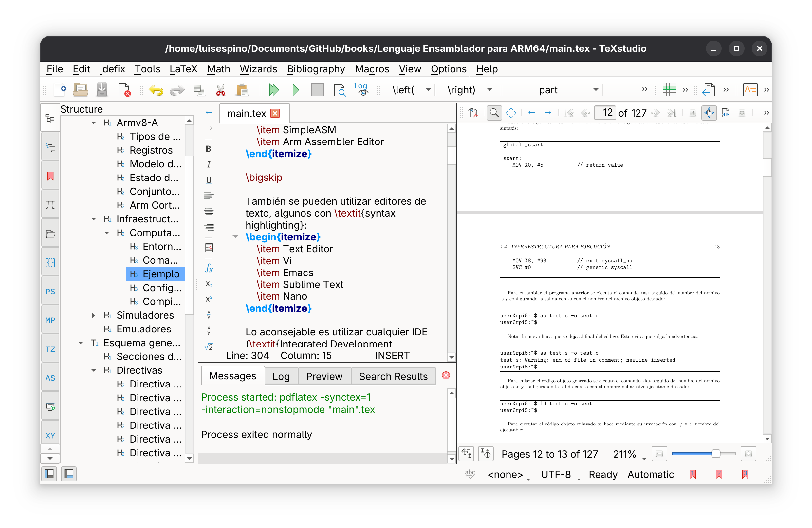
Task: Select the magnifier tool in PDF viewer
Action: (x=494, y=113)
